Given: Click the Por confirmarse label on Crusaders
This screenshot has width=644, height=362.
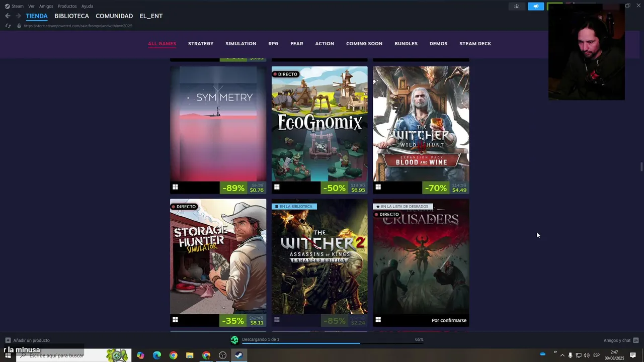Looking at the screenshot, I should [x=449, y=320].
